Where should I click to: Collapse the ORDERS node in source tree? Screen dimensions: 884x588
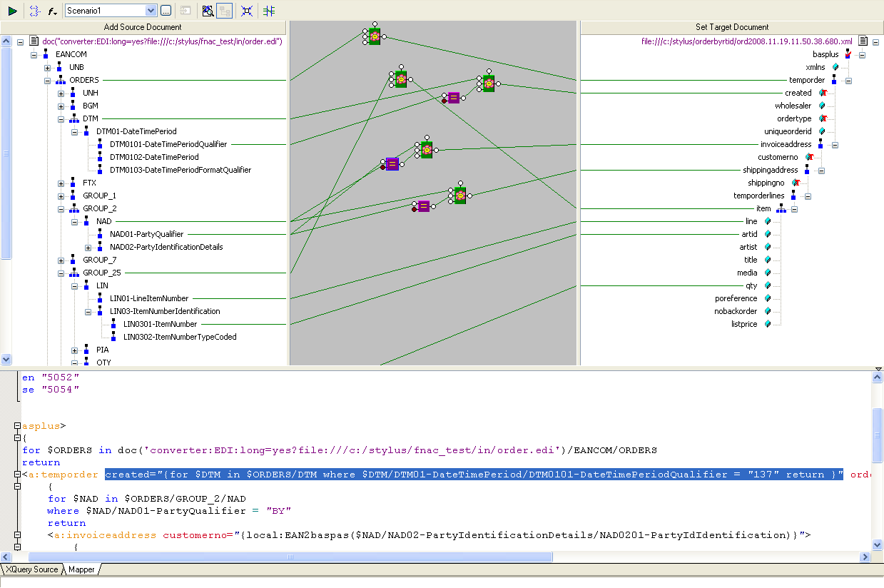point(48,81)
